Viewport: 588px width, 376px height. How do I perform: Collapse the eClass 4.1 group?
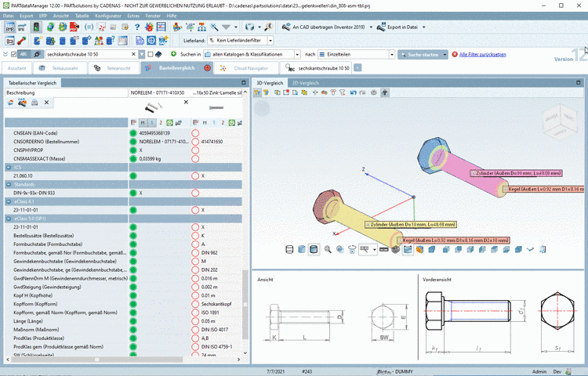coord(9,201)
